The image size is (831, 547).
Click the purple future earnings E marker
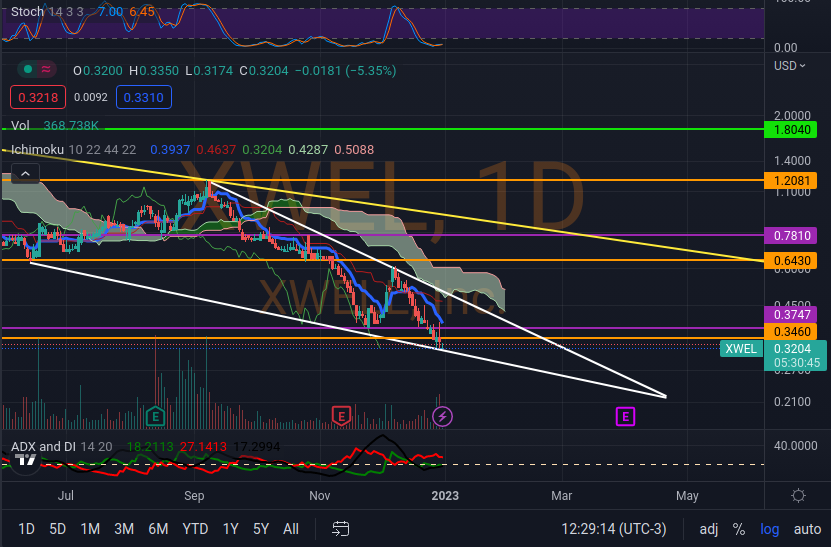point(625,417)
